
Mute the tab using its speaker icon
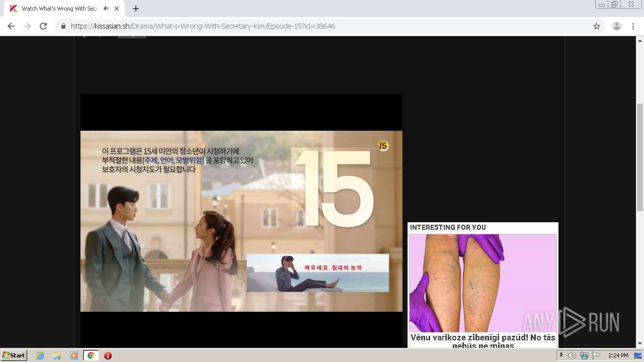click(x=106, y=9)
